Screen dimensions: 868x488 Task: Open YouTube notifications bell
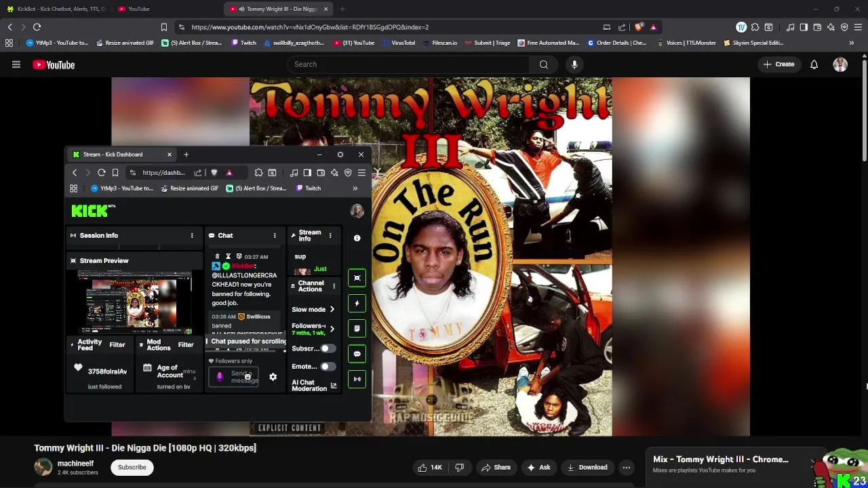[814, 64]
